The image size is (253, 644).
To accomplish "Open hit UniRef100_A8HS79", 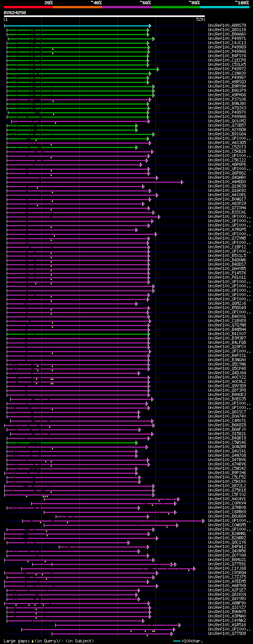I will (227, 26).
